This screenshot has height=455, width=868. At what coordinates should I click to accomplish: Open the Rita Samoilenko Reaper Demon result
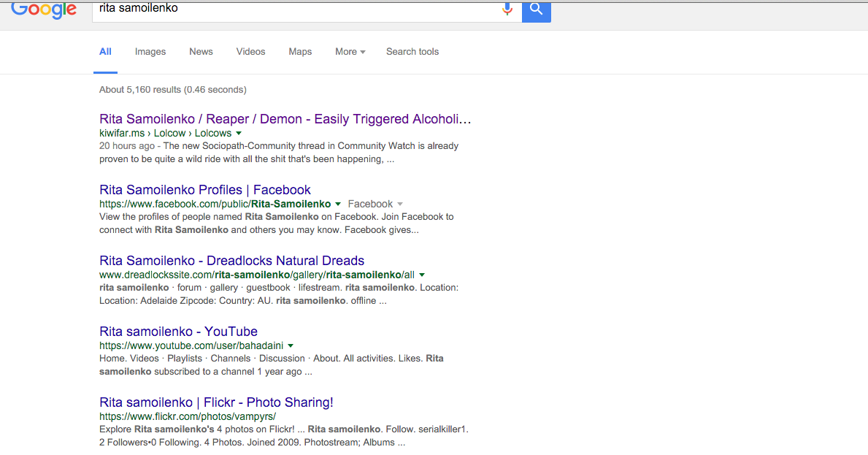pos(285,119)
